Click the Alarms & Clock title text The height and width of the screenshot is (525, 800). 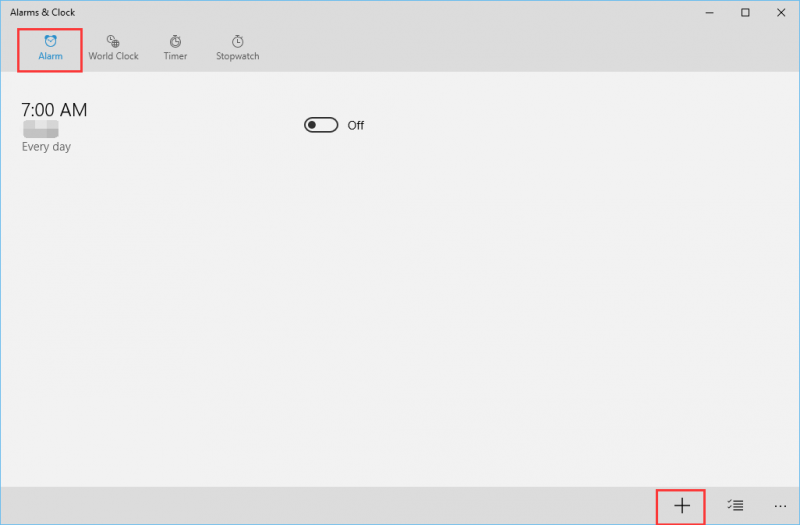(x=42, y=12)
